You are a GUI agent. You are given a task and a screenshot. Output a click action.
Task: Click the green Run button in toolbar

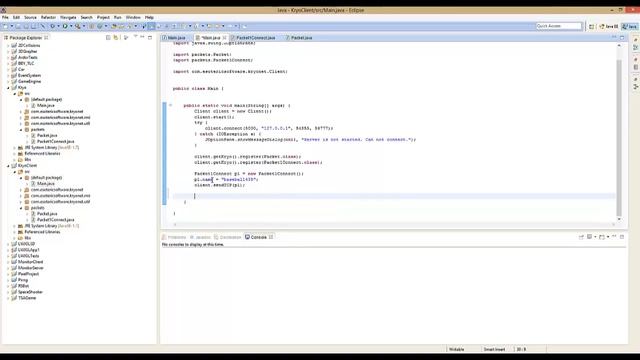pos(65,26)
